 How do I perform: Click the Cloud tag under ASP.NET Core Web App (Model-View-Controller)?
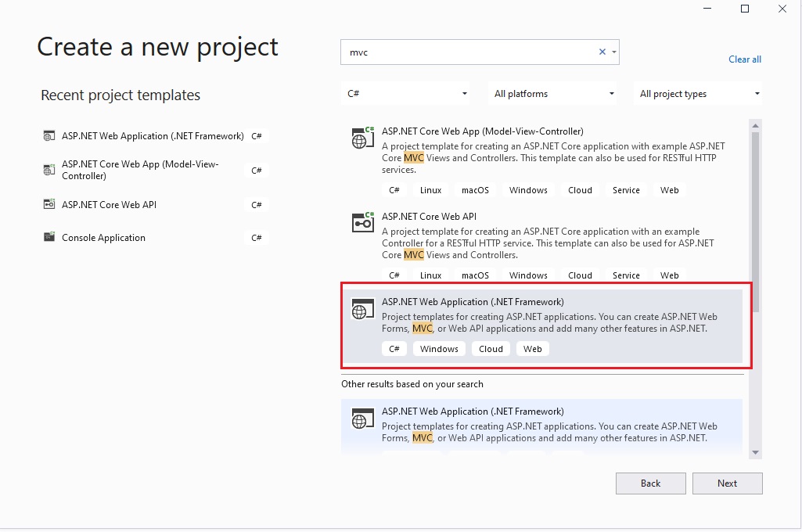[x=580, y=190]
